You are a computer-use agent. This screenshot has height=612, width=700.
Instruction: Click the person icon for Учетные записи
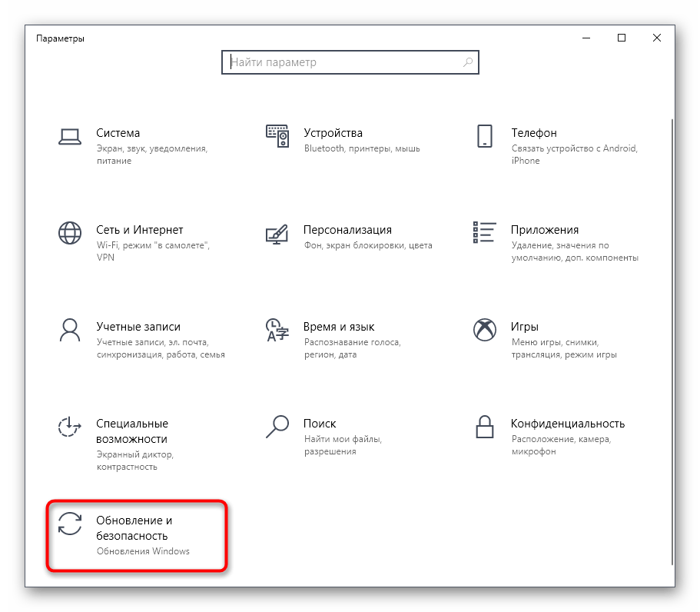tap(70, 330)
